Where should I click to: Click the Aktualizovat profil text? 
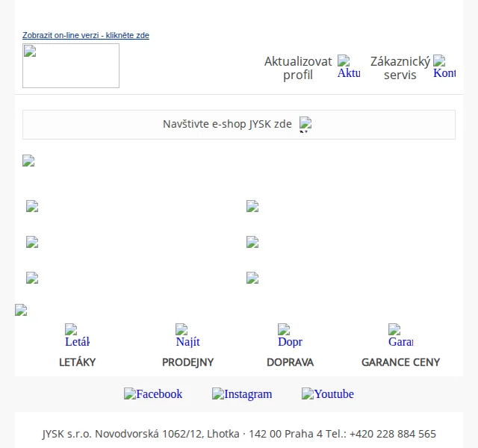pos(298,68)
